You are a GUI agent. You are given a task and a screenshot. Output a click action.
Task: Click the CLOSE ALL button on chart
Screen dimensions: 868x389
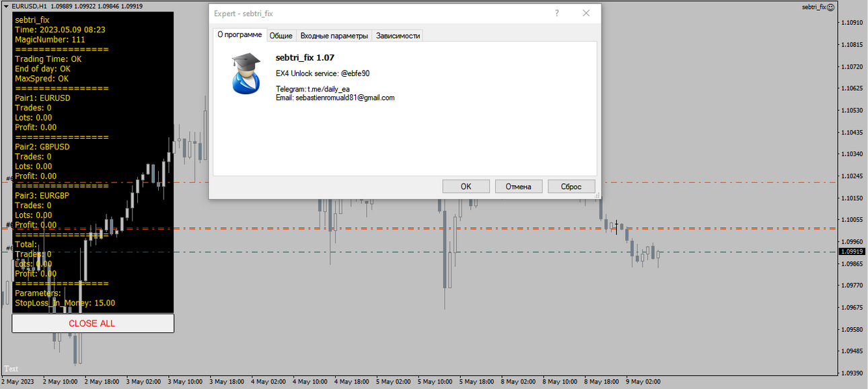[x=93, y=323]
